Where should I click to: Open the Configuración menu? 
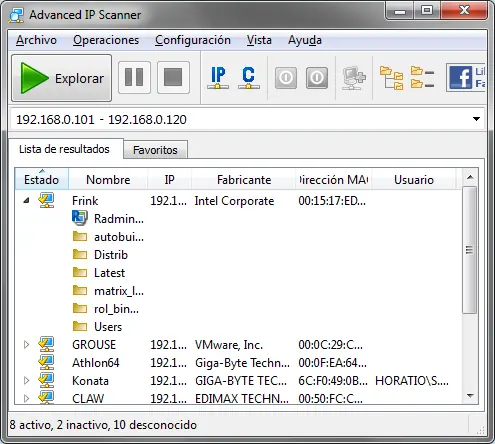click(x=193, y=40)
